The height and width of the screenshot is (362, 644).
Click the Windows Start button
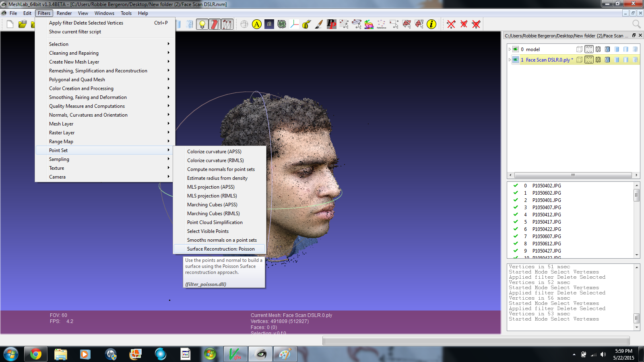tap(11, 354)
